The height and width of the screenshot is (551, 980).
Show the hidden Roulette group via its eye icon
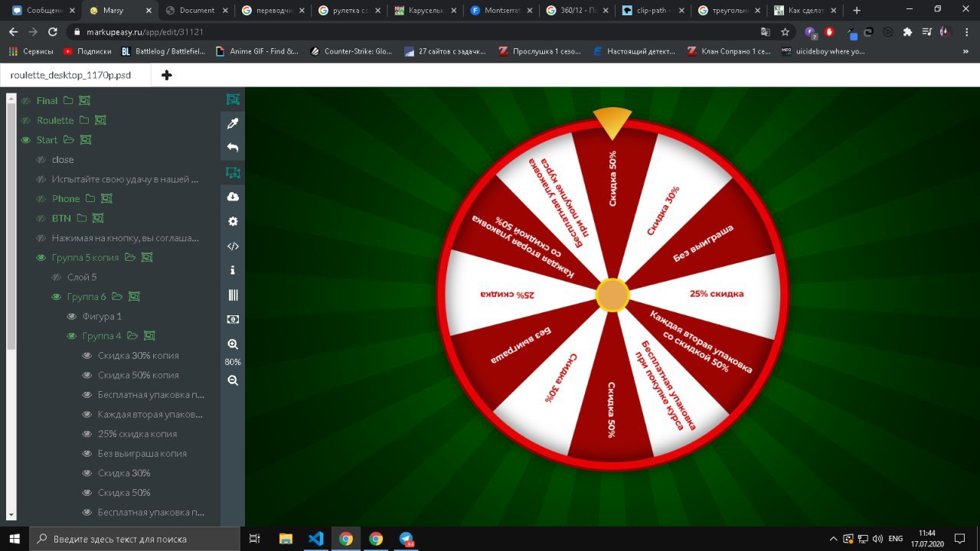25,120
